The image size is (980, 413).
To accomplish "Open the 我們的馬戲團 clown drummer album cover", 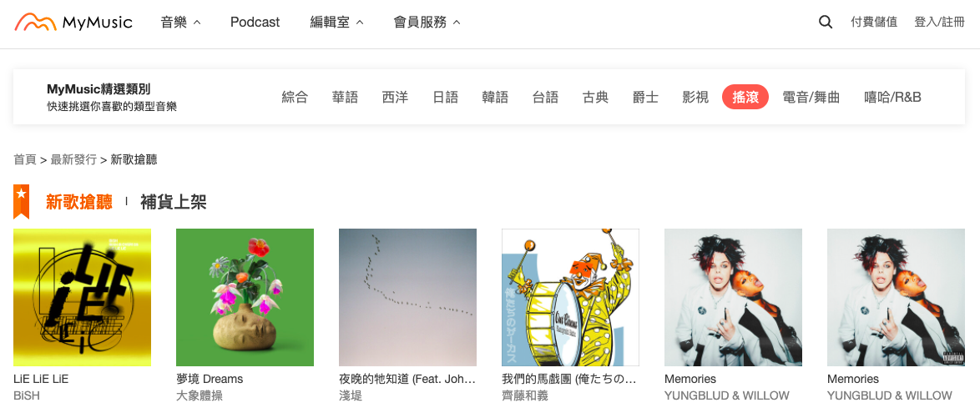I will (571, 297).
